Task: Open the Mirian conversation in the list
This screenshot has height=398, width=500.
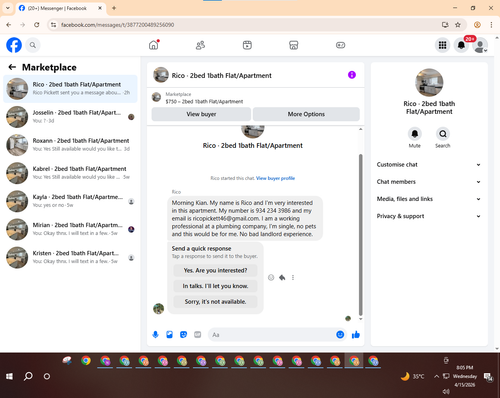Action: 70,229
